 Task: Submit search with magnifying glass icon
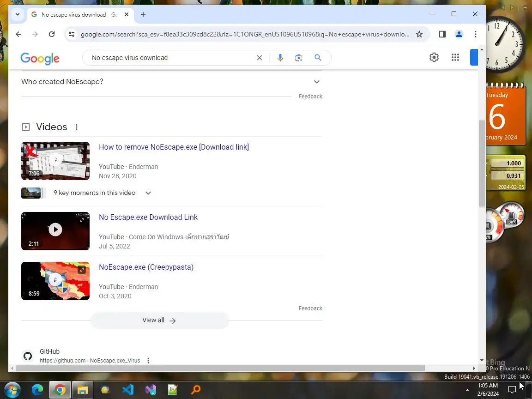(318, 58)
